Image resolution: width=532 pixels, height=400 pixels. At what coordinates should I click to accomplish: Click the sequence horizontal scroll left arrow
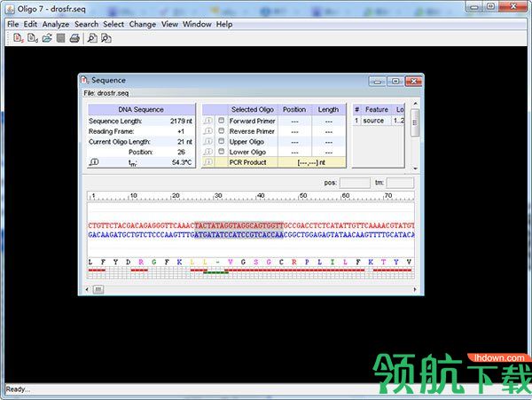point(87,289)
